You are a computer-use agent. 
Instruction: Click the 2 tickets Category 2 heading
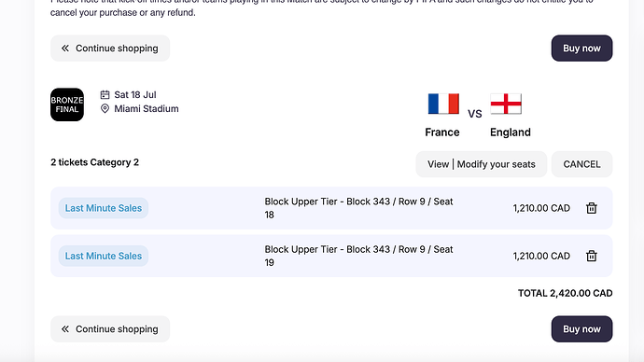(95, 162)
